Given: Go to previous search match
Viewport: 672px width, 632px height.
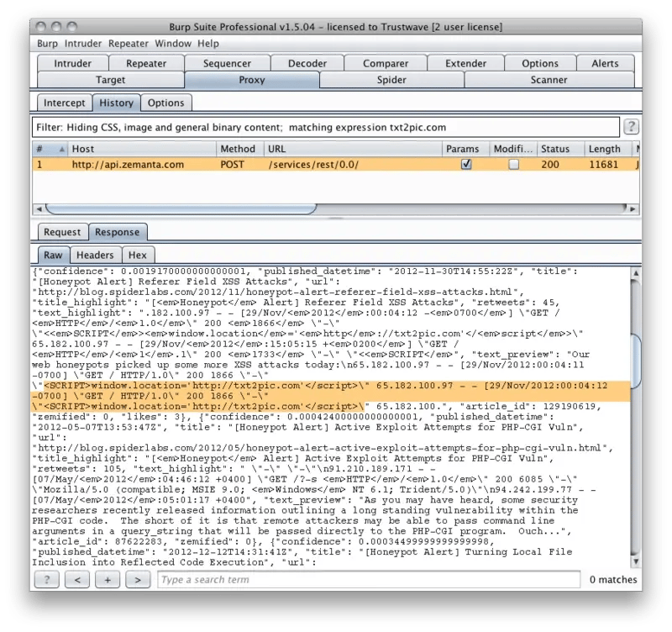Looking at the screenshot, I should point(76,580).
